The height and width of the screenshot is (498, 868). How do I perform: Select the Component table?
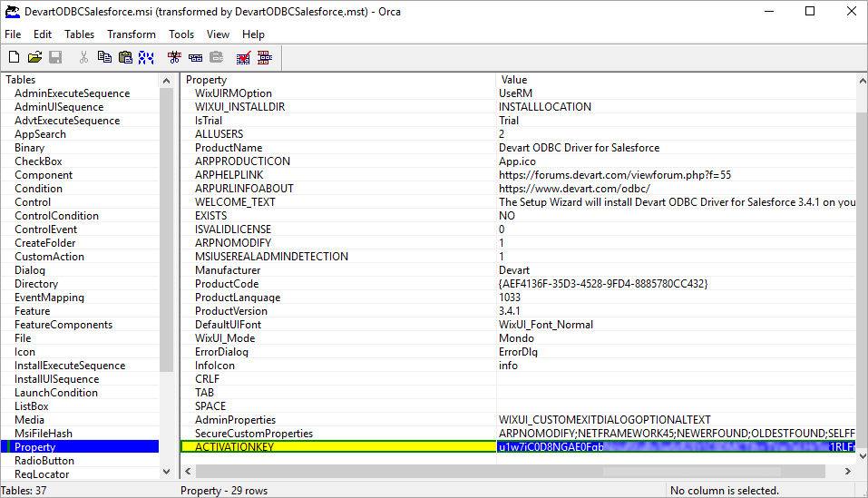pyautogui.click(x=44, y=175)
